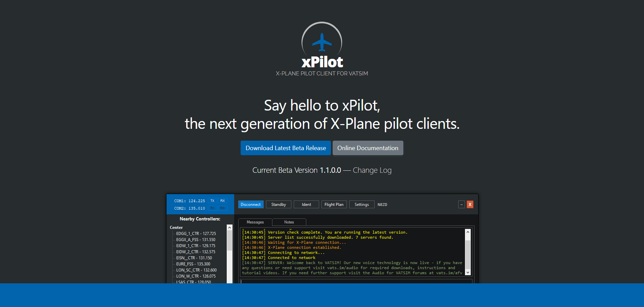Toggle RX on the COM1 radio
644x307 pixels.
click(222, 200)
